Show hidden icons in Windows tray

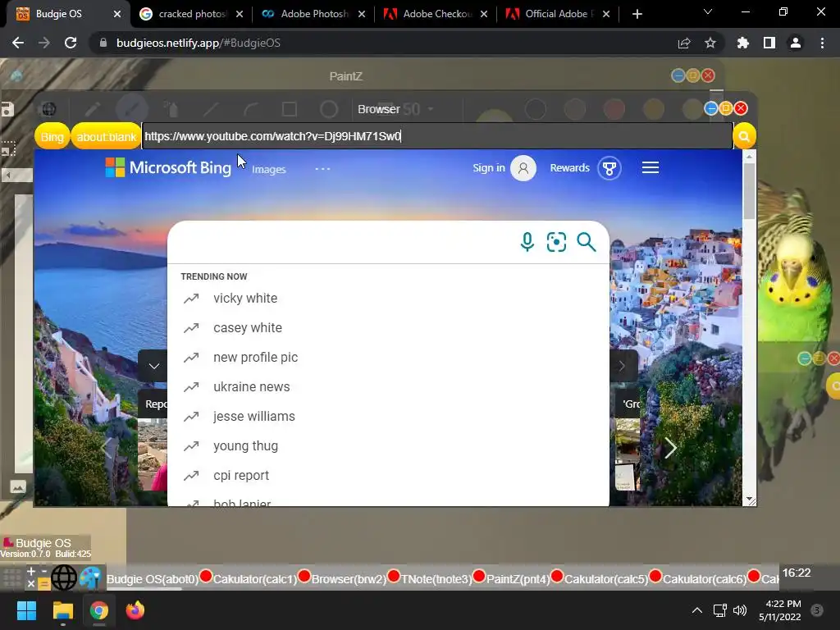click(x=696, y=610)
